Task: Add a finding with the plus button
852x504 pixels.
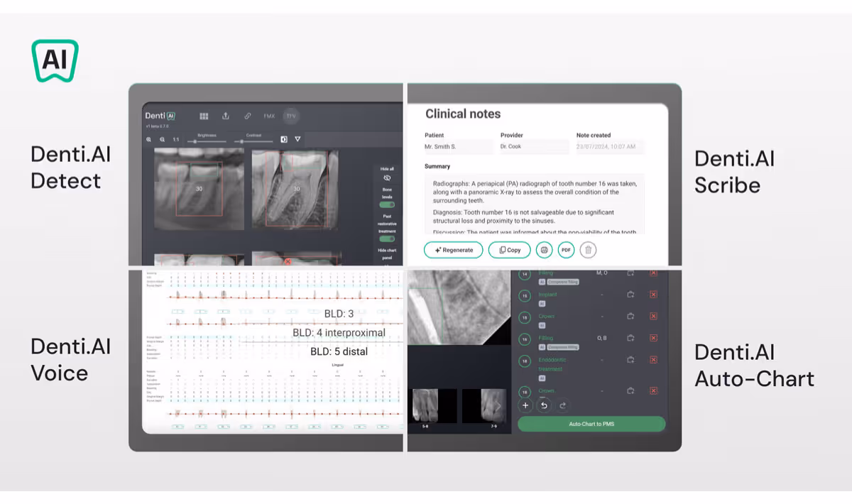Action: click(x=525, y=405)
